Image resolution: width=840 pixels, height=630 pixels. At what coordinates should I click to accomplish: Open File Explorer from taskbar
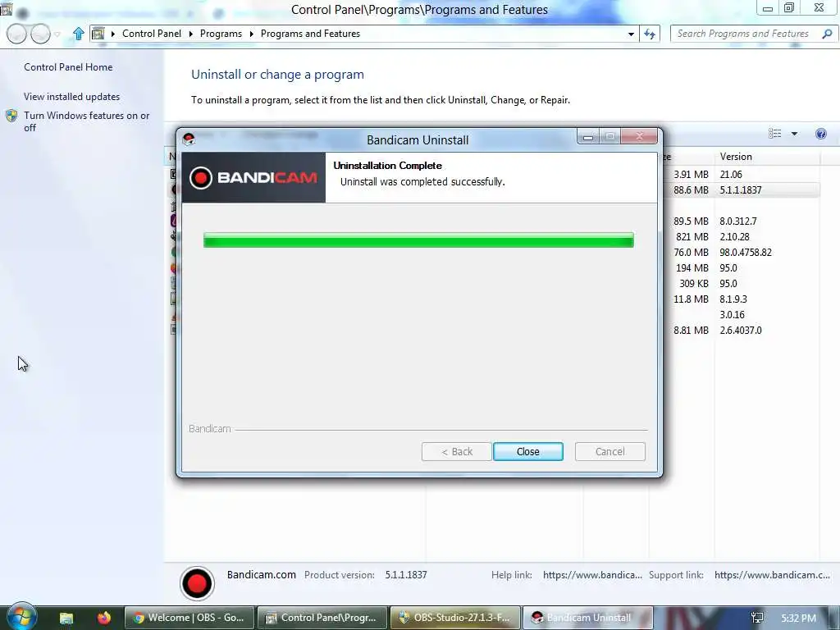pyautogui.click(x=66, y=618)
